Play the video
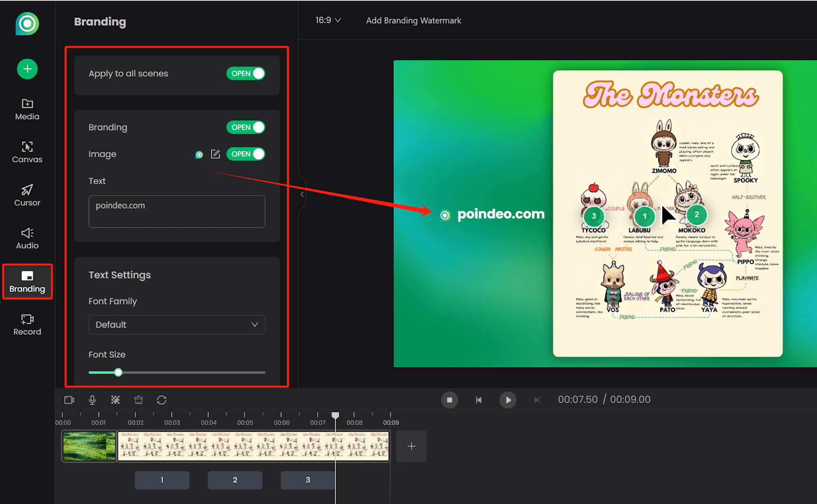 (508, 400)
